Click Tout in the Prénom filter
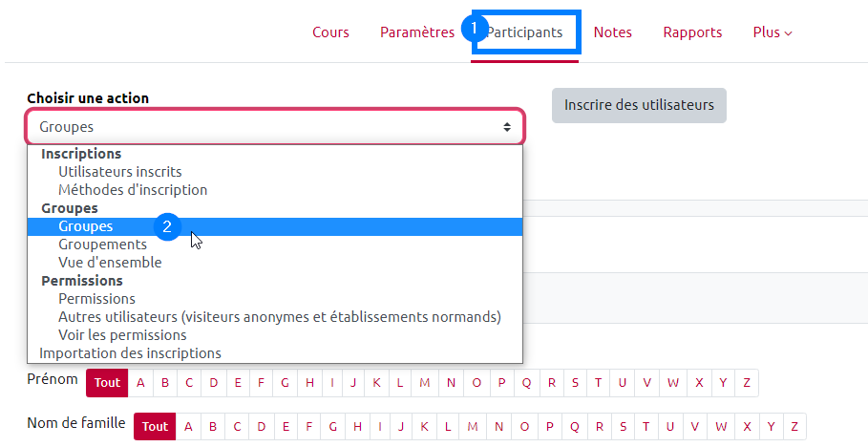Screen dimensions: 868x447 click(x=107, y=383)
